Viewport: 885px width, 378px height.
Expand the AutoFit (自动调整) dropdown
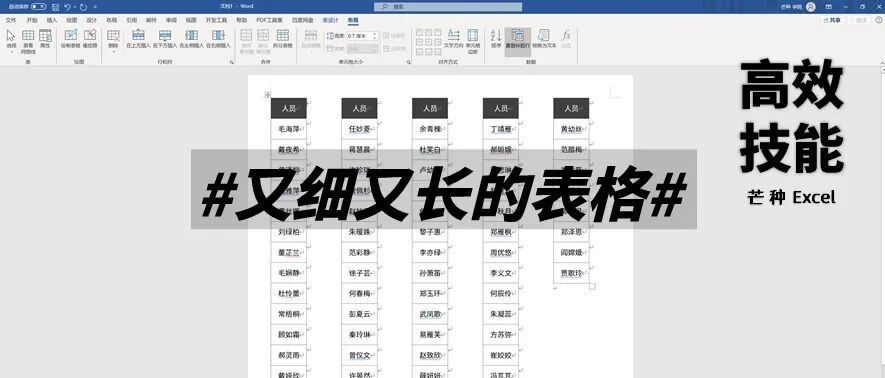[311, 51]
